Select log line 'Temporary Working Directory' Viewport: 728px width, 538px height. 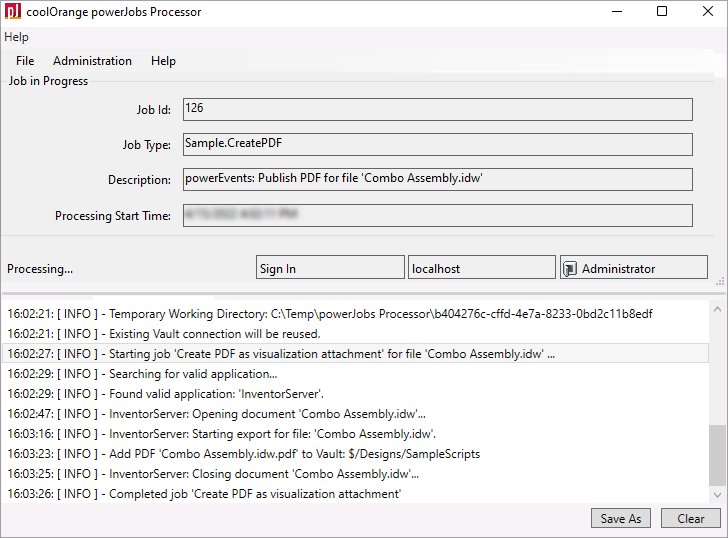(x=356, y=314)
